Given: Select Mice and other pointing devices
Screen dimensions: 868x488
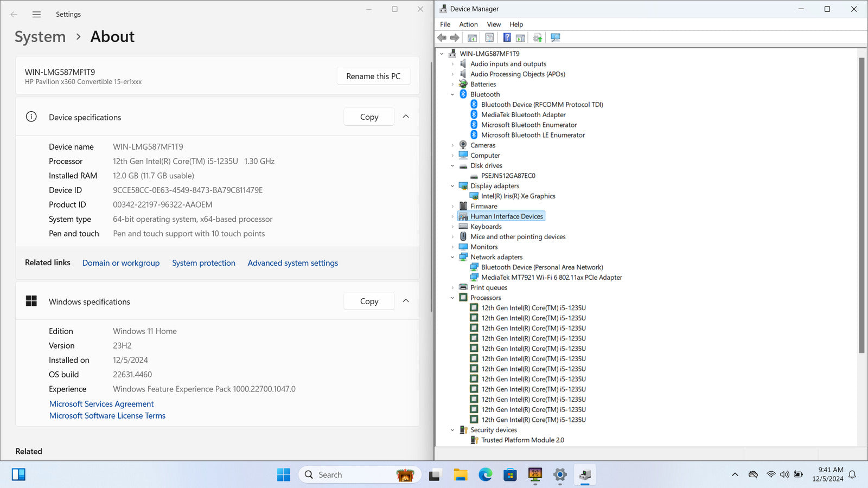Looking at the screenshot, I should click(x=518, y=237).
